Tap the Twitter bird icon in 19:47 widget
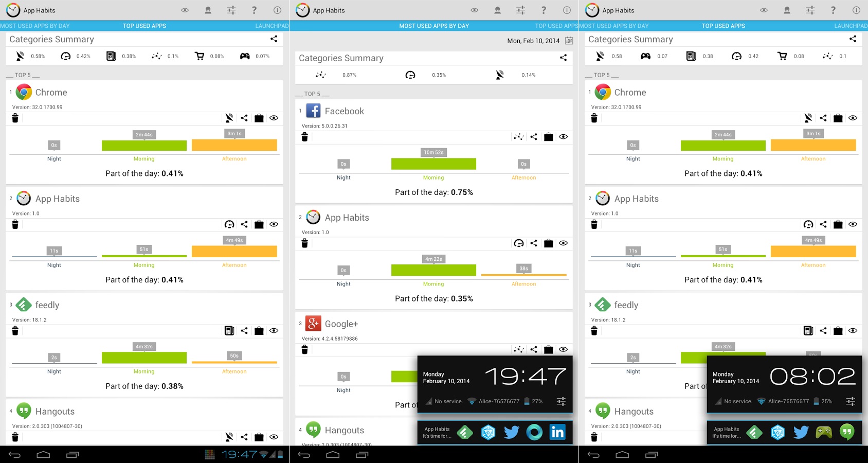 pyautogui.click(x=511, y=432)
